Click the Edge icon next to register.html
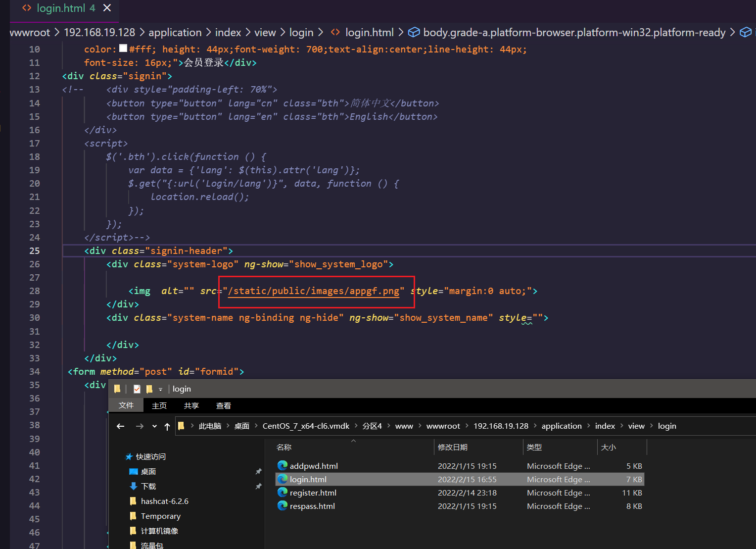 (x=283, y=493)
